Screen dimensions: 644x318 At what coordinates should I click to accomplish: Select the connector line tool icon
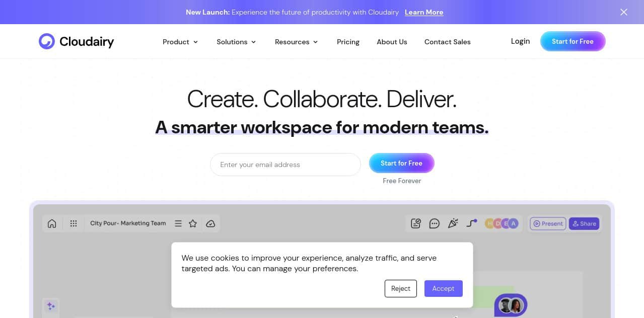[x=470, y=223]
